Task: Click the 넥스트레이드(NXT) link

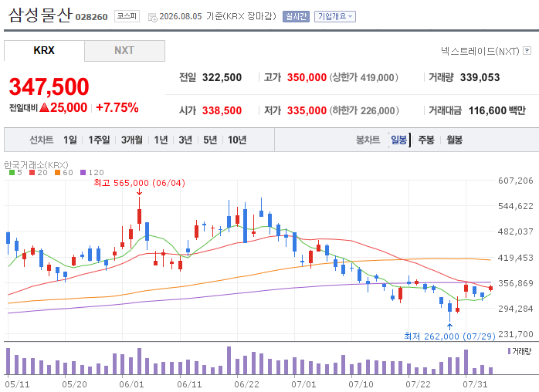Action: click(480, 51)
